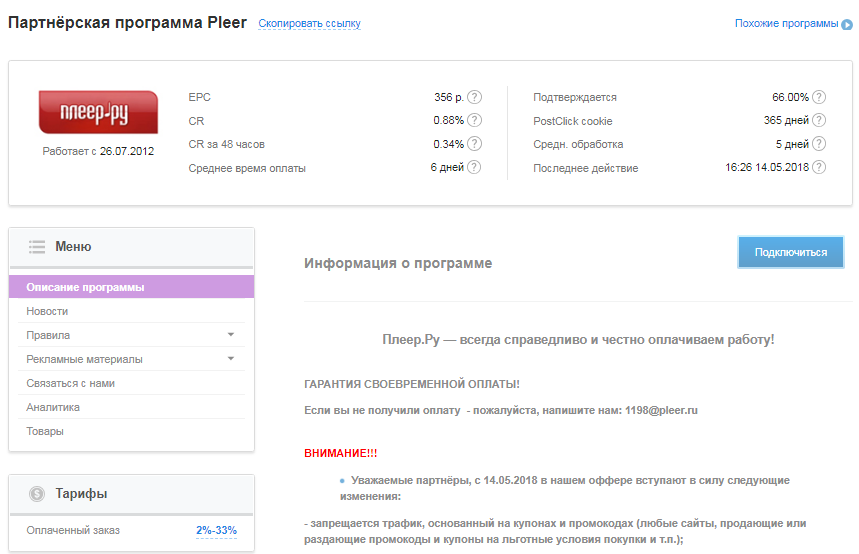Click the плеер.ру logo
The height and width of the screenshot is (554, 859).
(98, 112)
